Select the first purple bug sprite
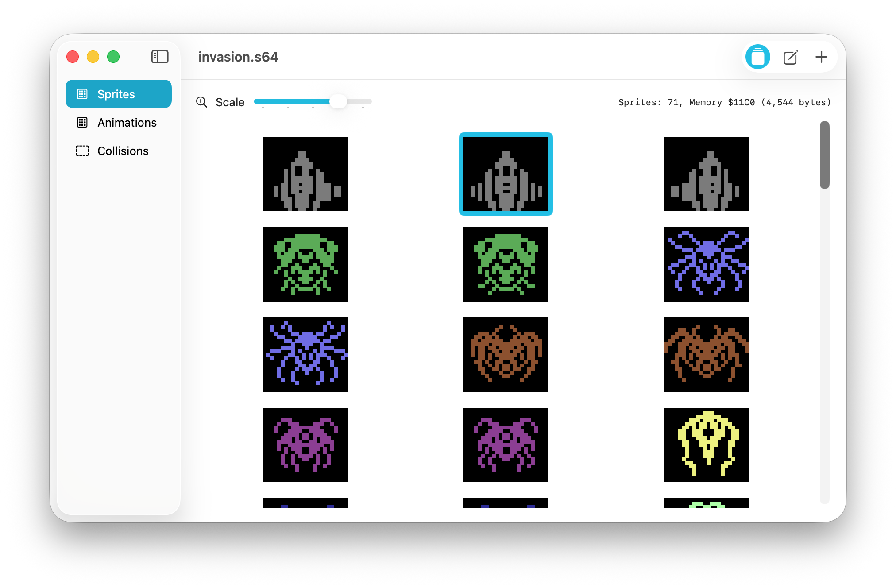Image resolution: width=896 pixels, height=588 pixels. pos(305,445)
